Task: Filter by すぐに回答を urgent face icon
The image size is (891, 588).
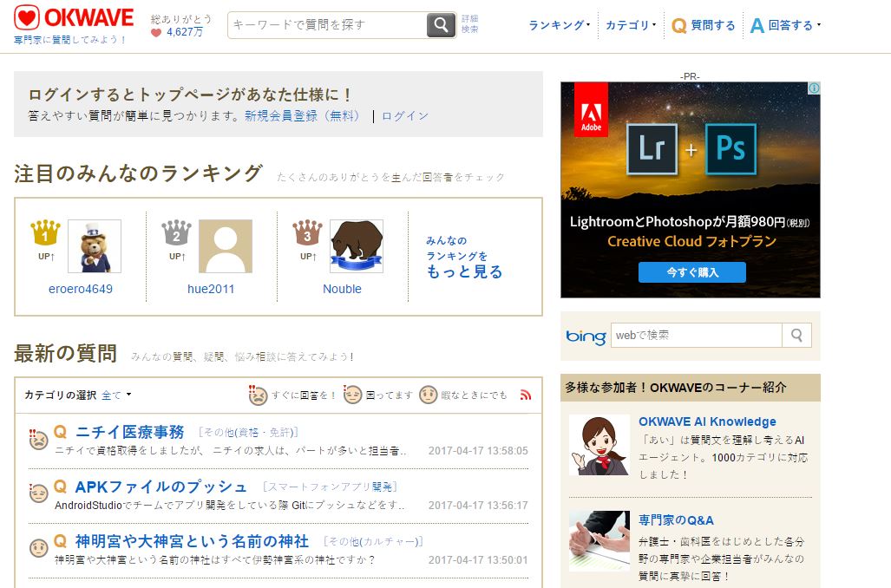Action: [258, 395]
